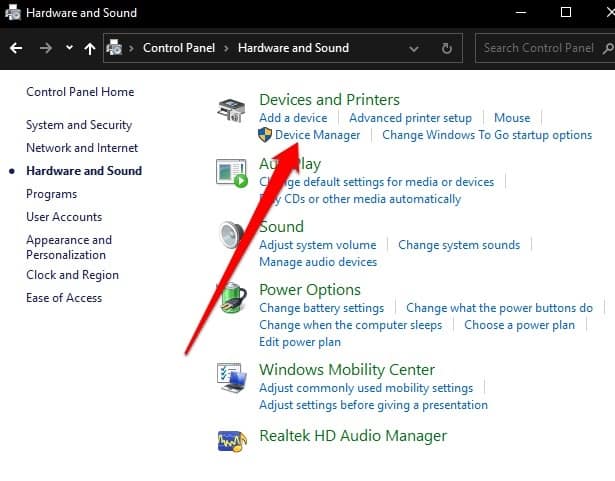Open System and Security category
The image size is (615, 481).
(x=79, y=125)
